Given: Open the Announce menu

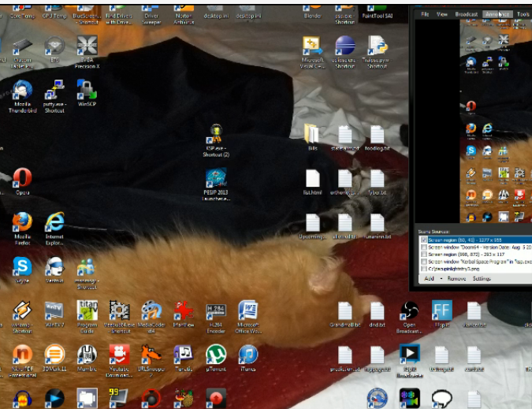Looking at the screenshot, I should (x=497, y=14).
